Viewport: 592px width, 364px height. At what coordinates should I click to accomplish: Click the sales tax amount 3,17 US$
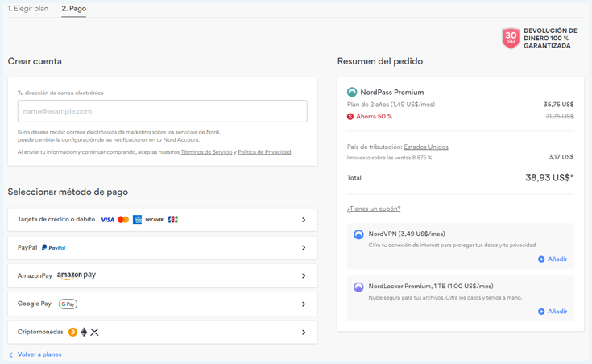tap(561, 157)
